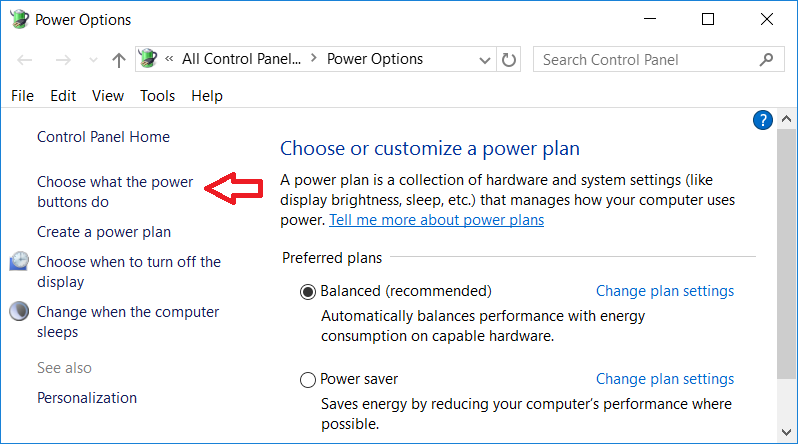Select the Balanced (recommended) power plan
This screenshot has width=798, height=444.
pos(307,292)
